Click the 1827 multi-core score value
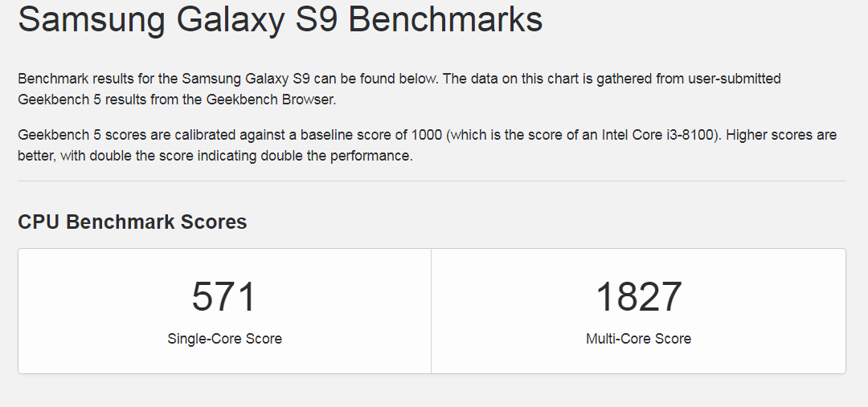 click(x=638, y=296)
